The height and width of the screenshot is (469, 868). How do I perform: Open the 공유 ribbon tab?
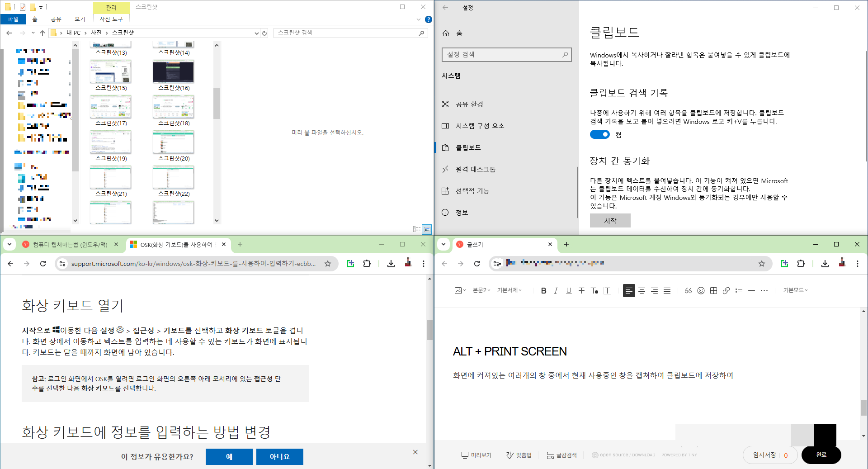tap(56, 19)
